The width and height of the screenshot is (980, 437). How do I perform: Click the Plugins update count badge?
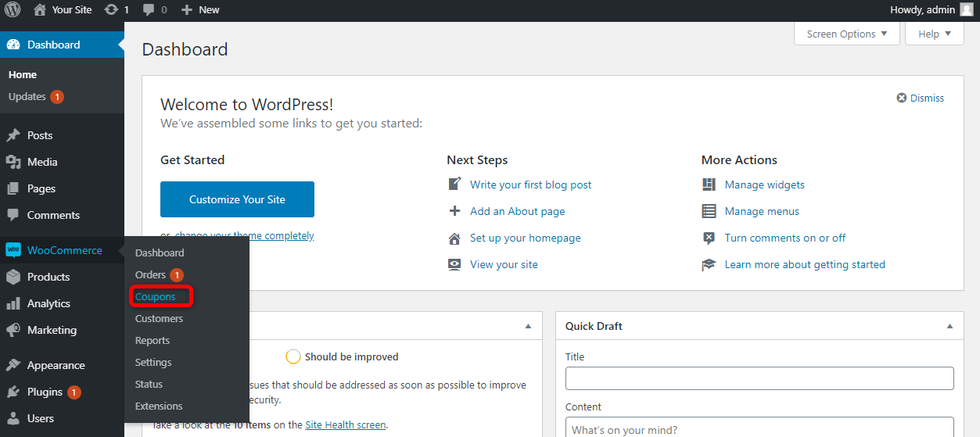pyautogui.click(x=74, y=392)
